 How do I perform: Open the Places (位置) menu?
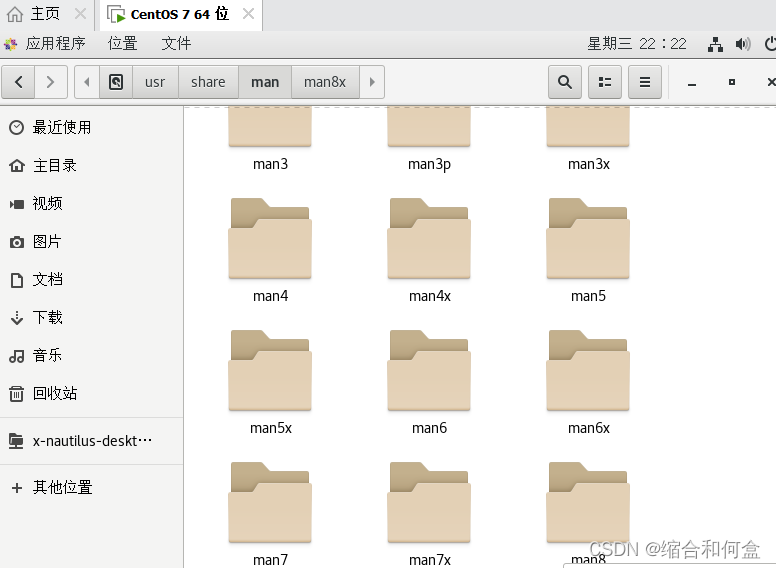[x=123, y=44]
